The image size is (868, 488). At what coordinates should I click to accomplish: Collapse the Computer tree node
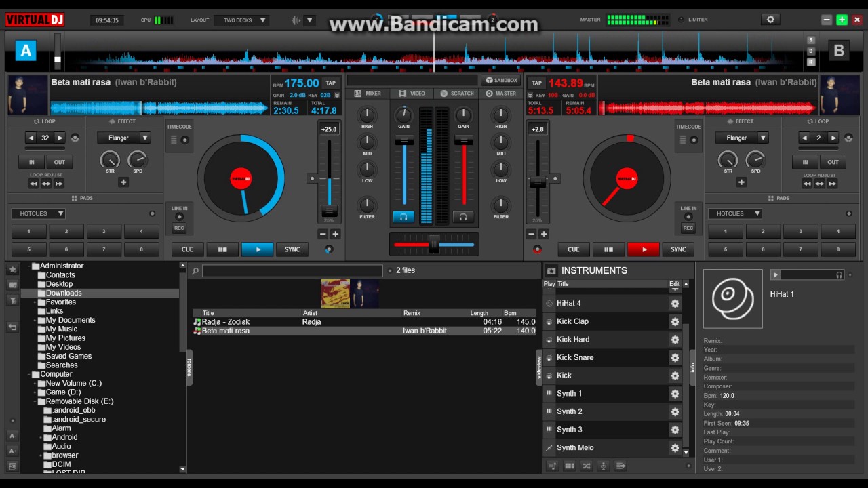29,374
